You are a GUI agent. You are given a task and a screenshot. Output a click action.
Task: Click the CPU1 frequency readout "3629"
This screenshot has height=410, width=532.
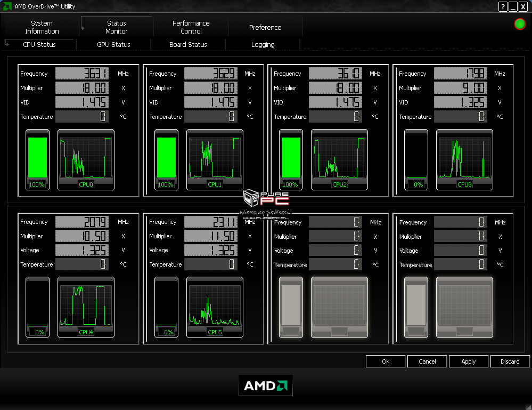[x=211, y=74]
